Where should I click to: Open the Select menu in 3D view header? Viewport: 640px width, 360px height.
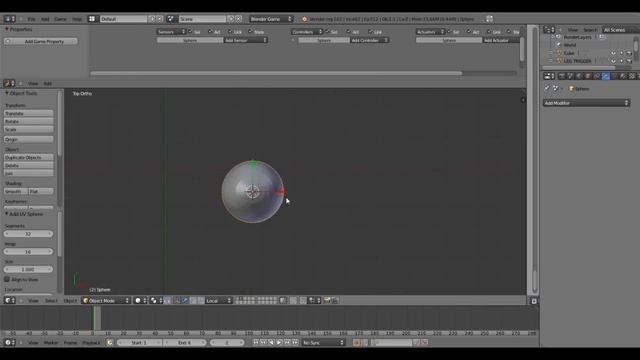(x=51, y=300)
